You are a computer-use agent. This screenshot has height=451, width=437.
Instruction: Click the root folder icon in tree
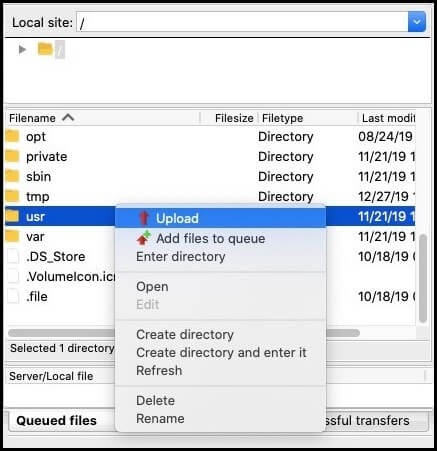coord(45,49)
